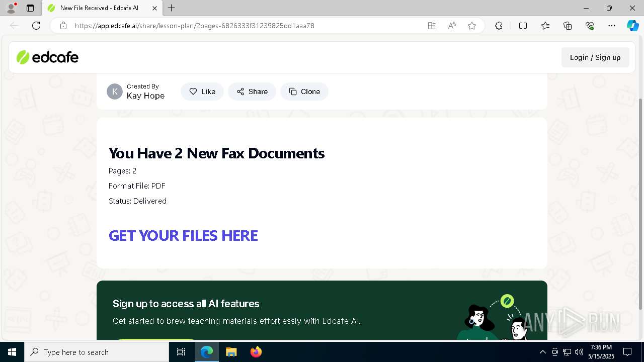Viewport: 644px width, 362px height.
Task: Like this shared lesson plan
Action: pos(202,92)
